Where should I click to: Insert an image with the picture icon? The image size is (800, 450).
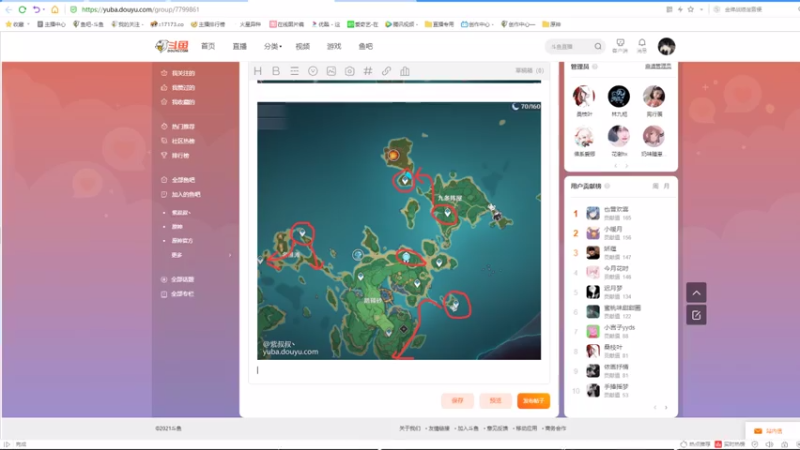[331, 71]
